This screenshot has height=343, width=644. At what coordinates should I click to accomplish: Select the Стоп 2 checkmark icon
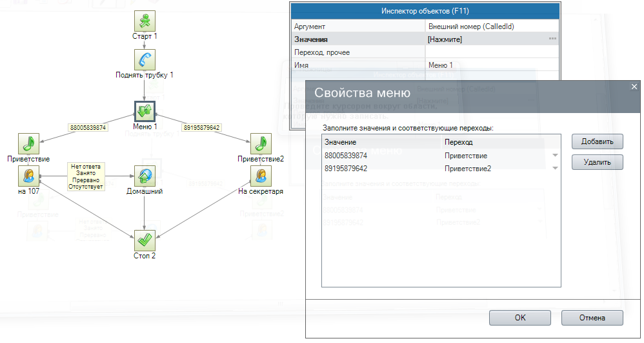(145, 240)
